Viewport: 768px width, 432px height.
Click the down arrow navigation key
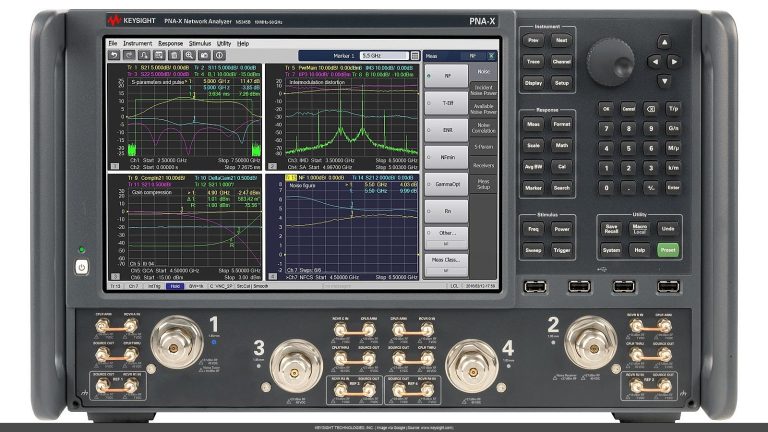(x=664, y=81)
